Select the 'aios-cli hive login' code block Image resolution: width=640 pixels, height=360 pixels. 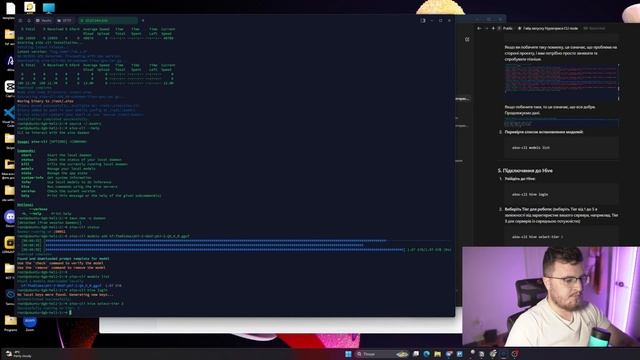point(561,194)
